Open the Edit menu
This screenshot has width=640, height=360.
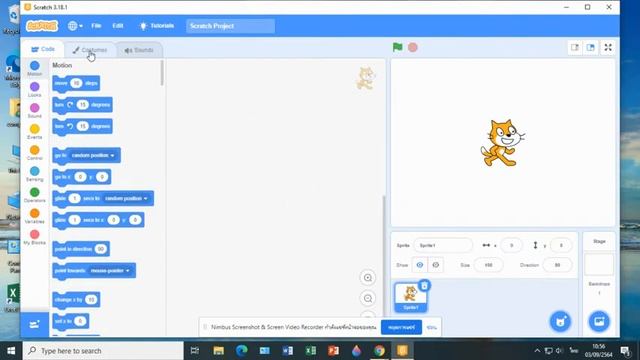click(118, 26)
